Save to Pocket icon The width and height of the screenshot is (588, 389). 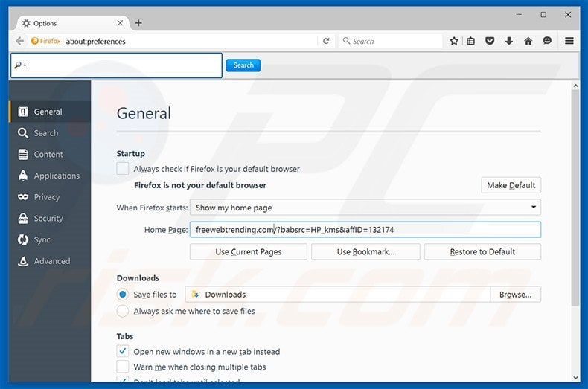coord(489,41)
